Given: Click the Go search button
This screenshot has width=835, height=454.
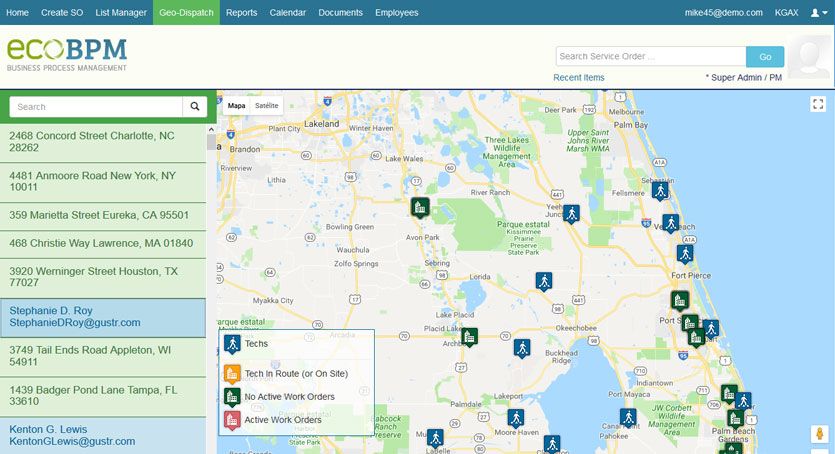Looking at the screenshot, I should 765,56.
